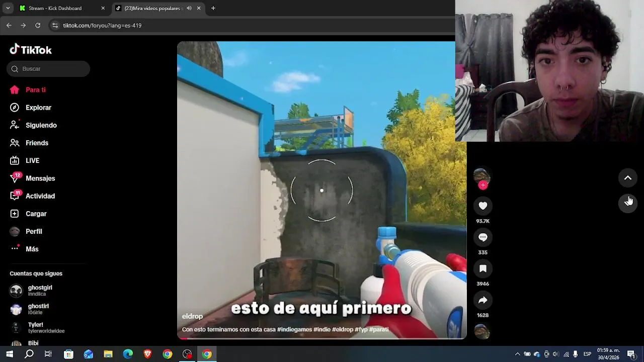The width and height of the screenshot is (644, 362).
Task: Open the Cargar upload page
Action: click(28, 214)
